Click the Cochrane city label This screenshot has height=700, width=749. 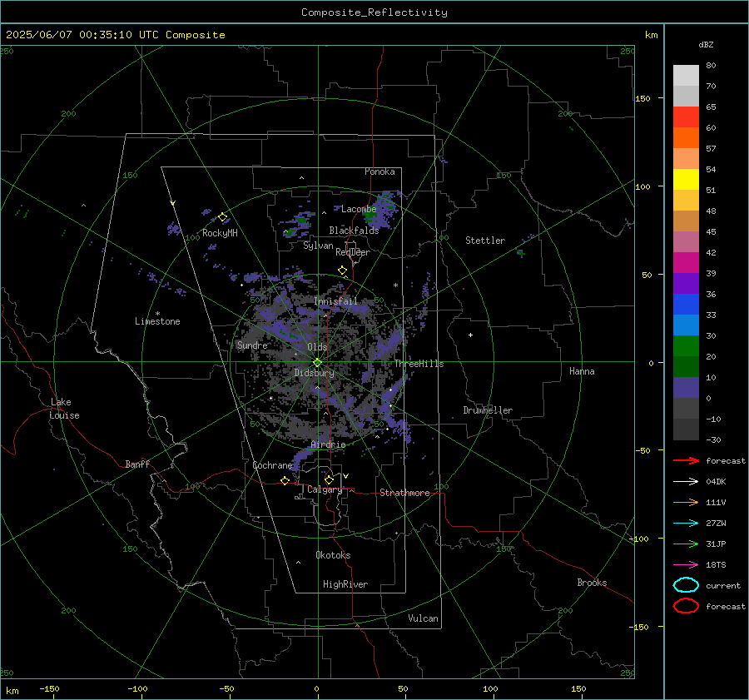pos(272,465)
